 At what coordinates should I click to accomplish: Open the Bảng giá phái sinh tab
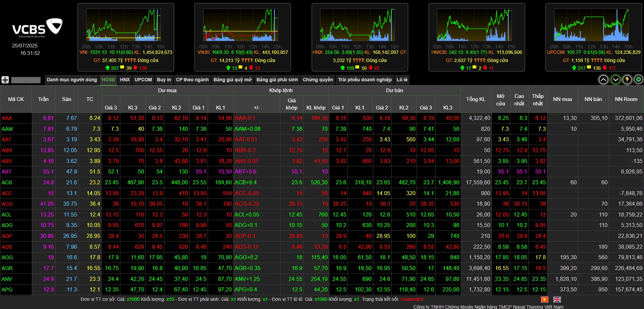277,80
